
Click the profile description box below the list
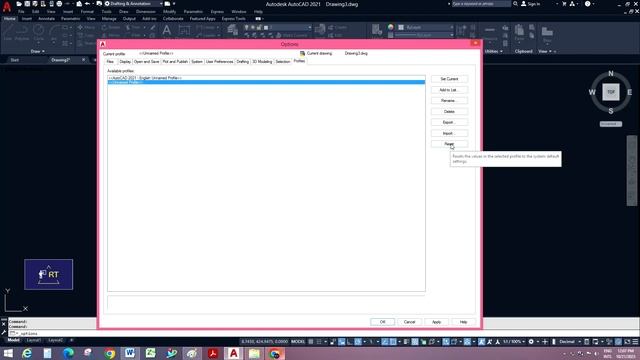click(x=266, y=302)
